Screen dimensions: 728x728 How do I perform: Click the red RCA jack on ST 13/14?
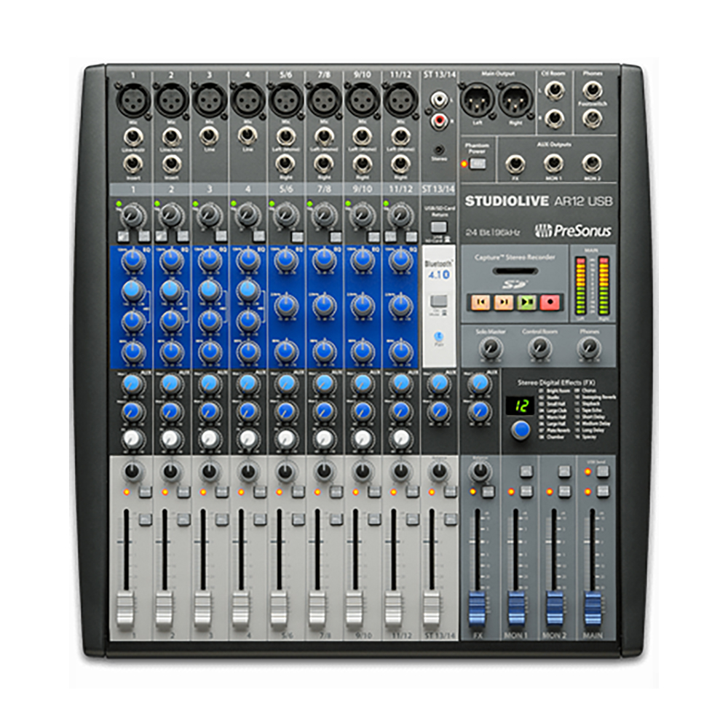tap(439, 121)
